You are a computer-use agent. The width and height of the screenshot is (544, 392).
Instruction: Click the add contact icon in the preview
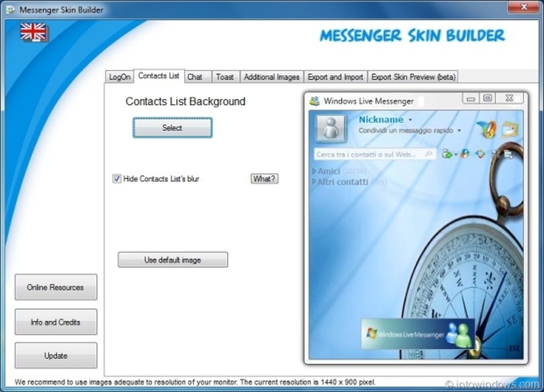pyautogui.click(x=446, y=154)
